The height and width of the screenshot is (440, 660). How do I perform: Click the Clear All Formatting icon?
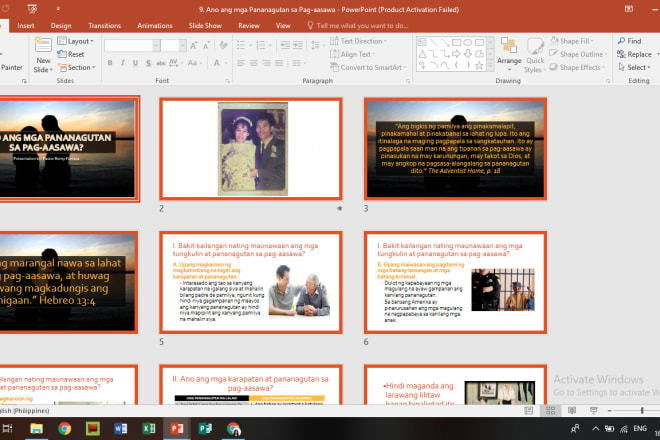click(x=223, y=45)
